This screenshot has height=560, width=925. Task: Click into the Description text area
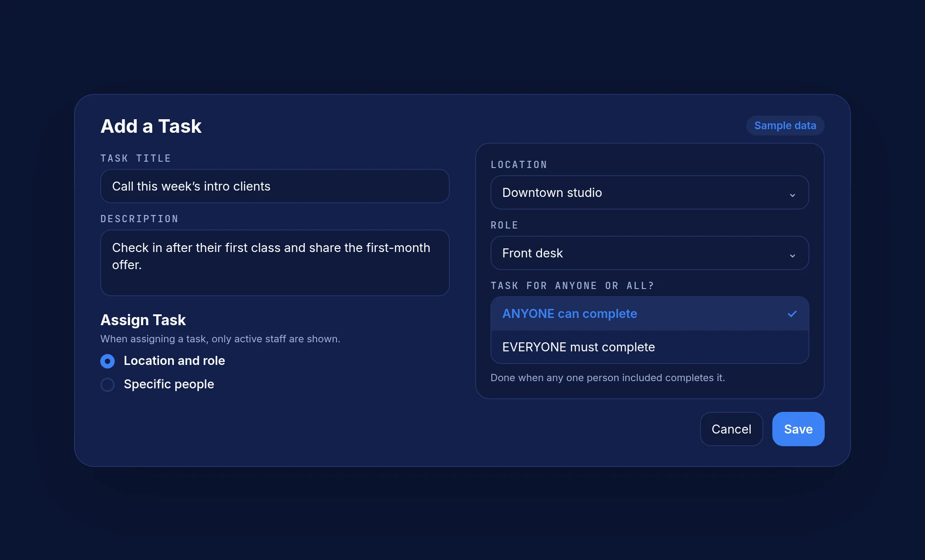tap(275, 263)
